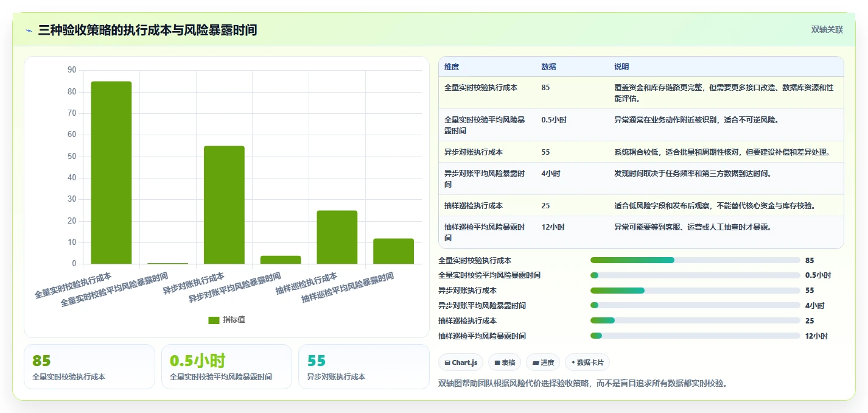Click description text starting 系统耦合较低
Image resolution: width=868 pixels, height=413 pixels.
[x=723, y=152]
